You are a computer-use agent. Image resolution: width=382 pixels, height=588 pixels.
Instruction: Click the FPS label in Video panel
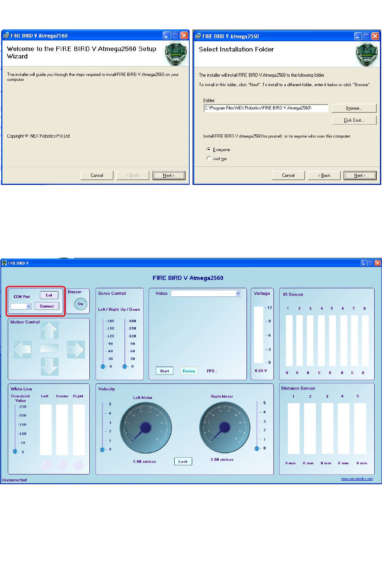211,371
